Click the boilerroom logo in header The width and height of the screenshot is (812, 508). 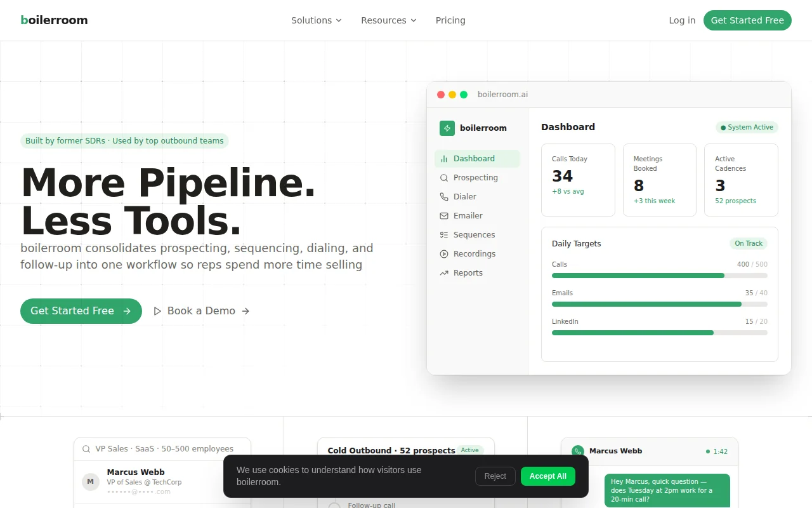coord(54,20)
